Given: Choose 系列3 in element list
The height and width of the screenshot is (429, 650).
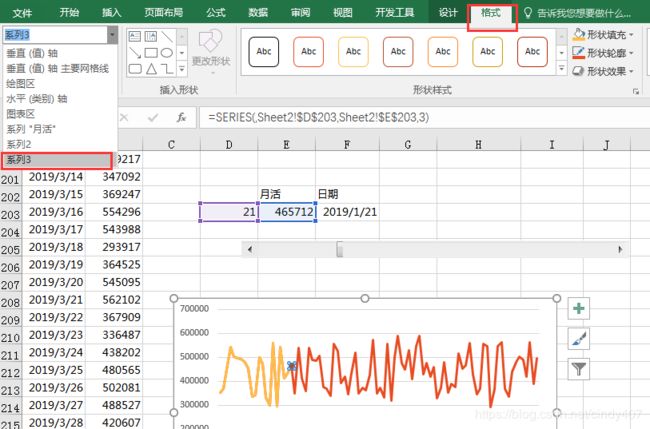Looking at the screenshot, I should click(57, 160).
